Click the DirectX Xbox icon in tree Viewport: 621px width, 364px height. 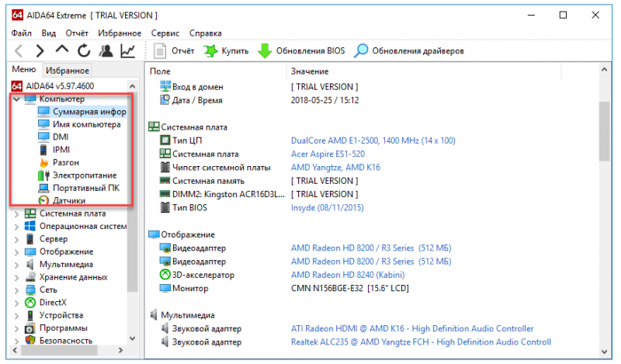pos(30,303)
